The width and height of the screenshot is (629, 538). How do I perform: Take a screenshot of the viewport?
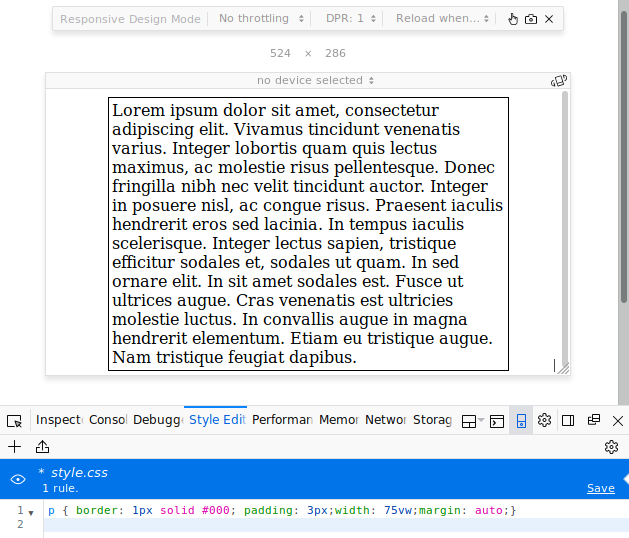531,19
